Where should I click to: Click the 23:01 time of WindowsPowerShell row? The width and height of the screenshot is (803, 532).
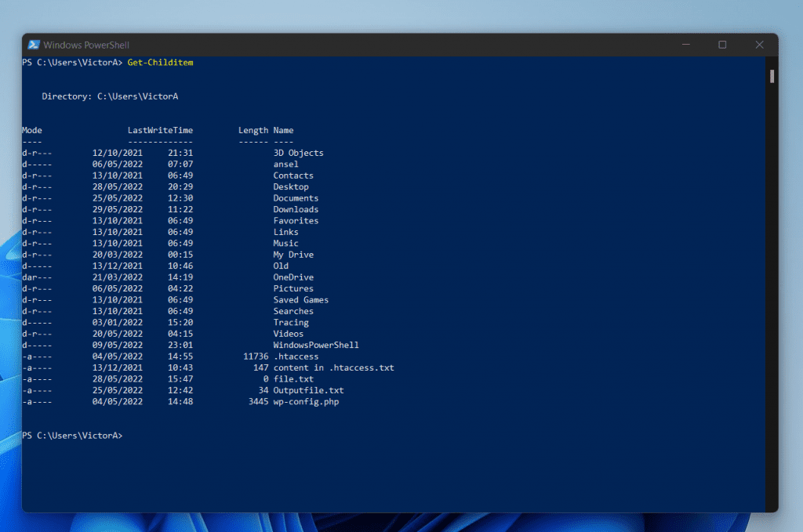click(x=180, y=345)
